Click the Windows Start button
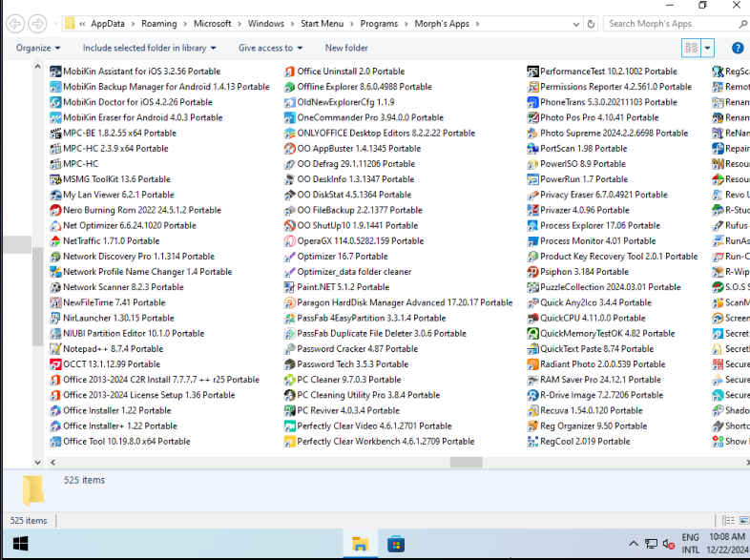The height and width of the screenshot is (560, 750). (x=20, y=544)
